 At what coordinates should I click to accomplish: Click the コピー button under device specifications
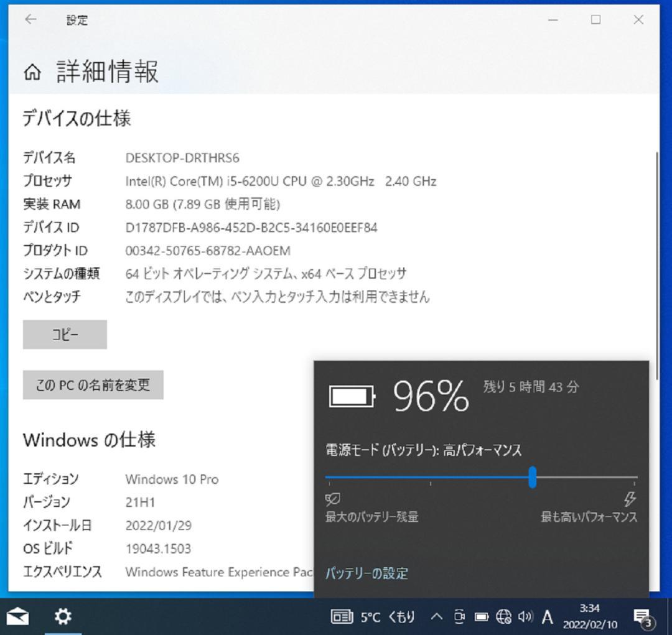(65, 334)
